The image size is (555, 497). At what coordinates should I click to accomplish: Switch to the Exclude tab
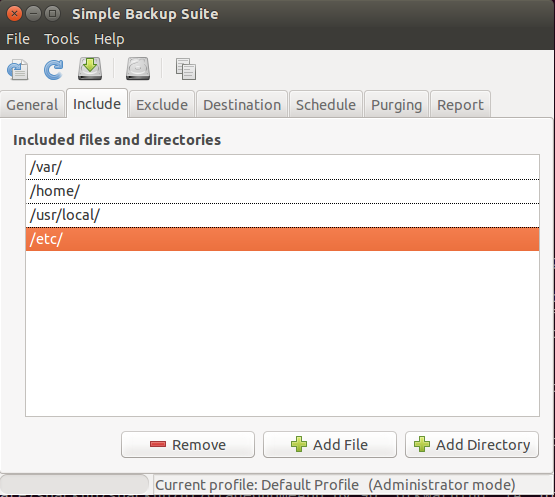162,104
